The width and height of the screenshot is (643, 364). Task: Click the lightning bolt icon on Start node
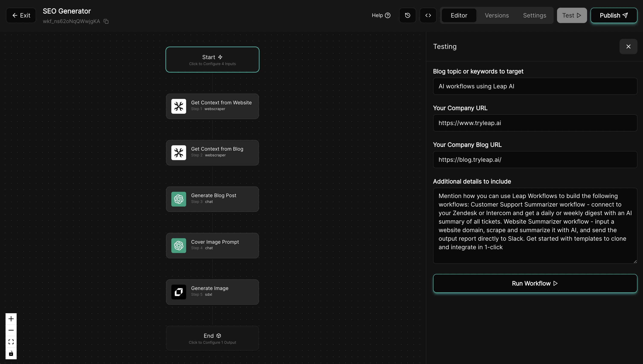point(220,57)
